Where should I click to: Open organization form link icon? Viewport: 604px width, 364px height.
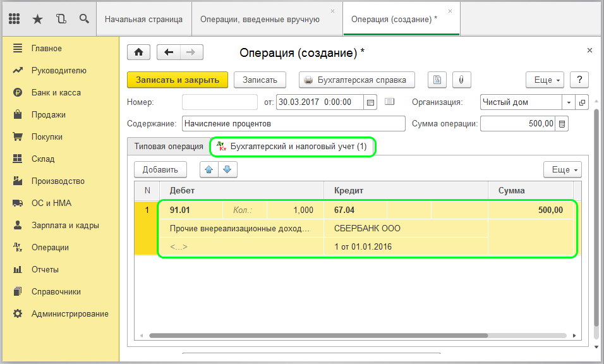pyautogui.click(x=582, y=102)
